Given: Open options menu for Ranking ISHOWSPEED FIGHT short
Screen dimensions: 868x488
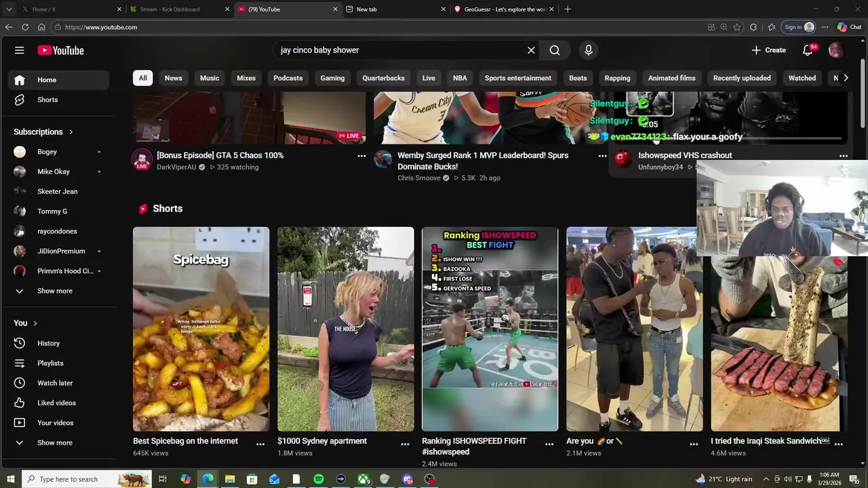Looking at the screenshot, I should 549,444.
